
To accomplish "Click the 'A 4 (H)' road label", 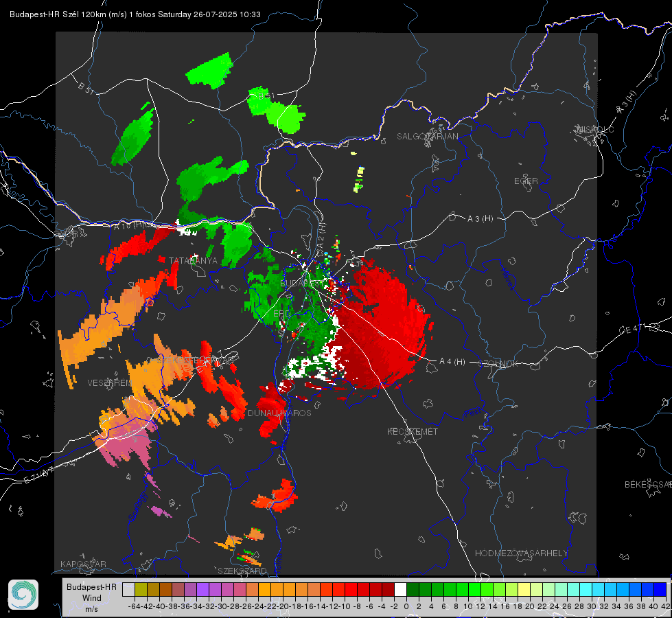I will pyautogui.click(x=452, y=362).
